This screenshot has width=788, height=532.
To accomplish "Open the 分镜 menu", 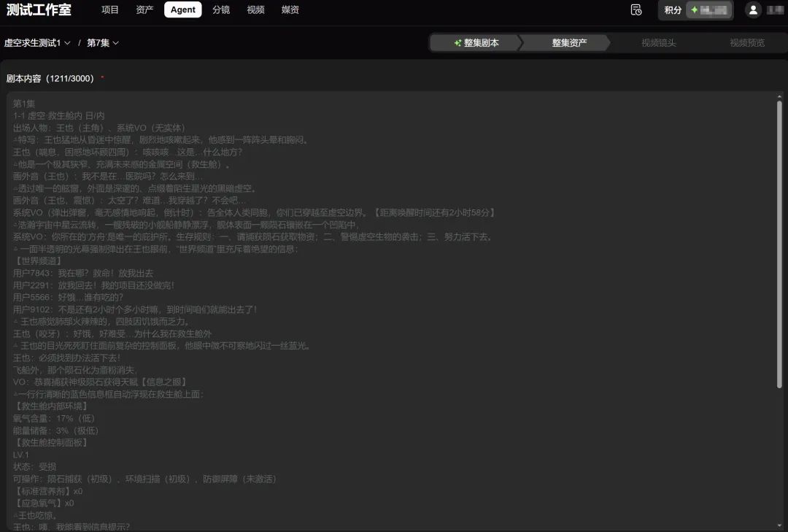I will point(220,9).
